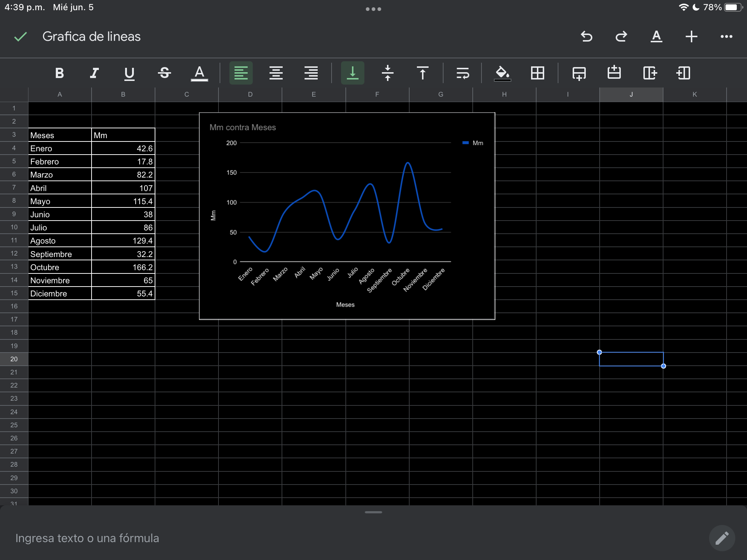The height and width of the screenshot is (560, 747).
Task: Toggle italic formatting
Action: click(x=94, y=73)
